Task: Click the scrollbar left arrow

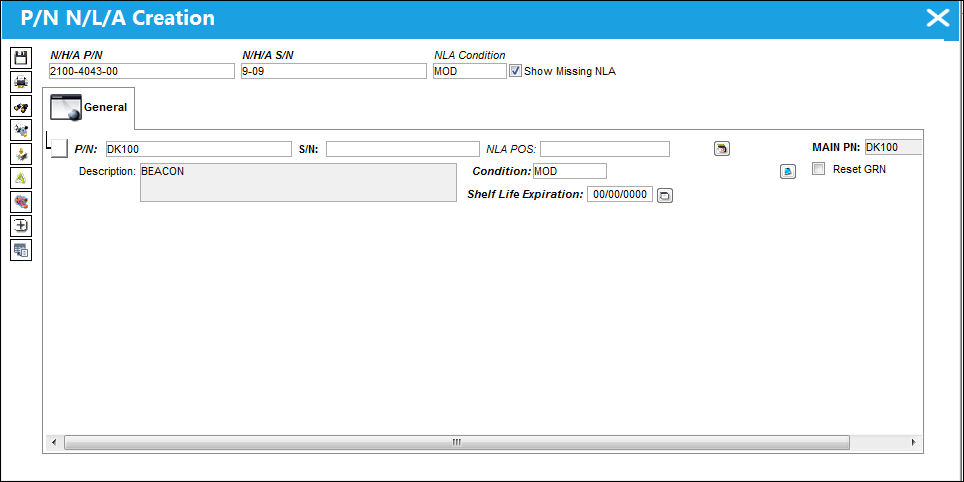Action: tap(53, 443)
